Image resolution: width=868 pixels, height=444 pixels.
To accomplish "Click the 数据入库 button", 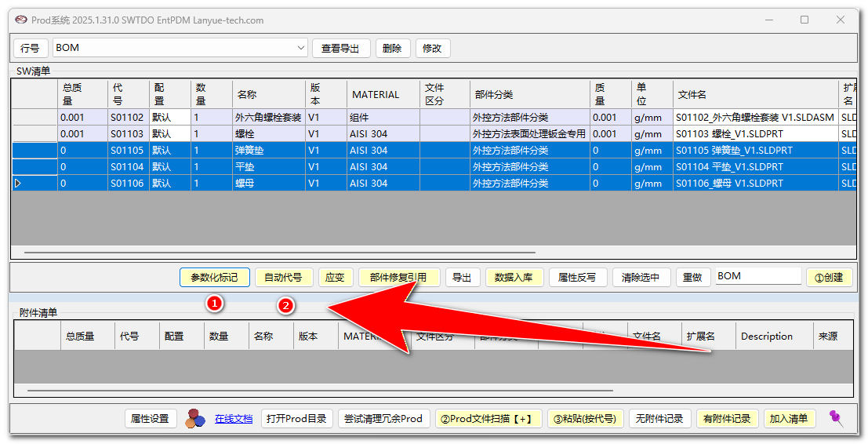I will (514, 277).
